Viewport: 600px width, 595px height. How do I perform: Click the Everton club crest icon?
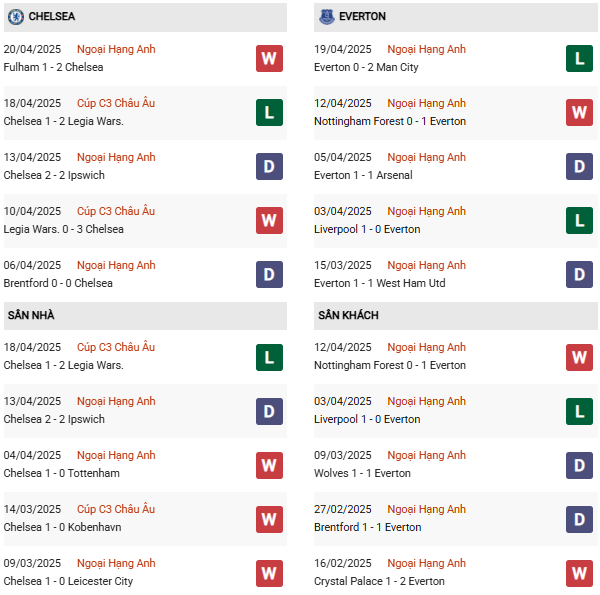326,17
